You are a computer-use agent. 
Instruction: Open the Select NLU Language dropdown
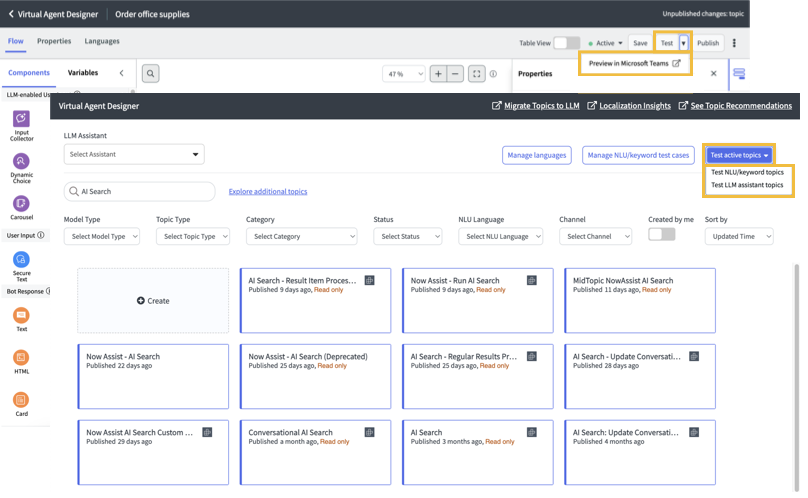click(x=501, y=236)
